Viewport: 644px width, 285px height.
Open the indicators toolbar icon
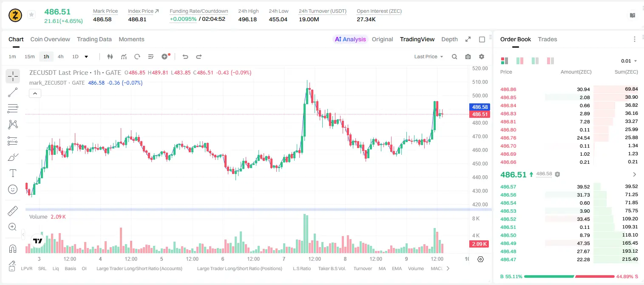coord(124,57)
